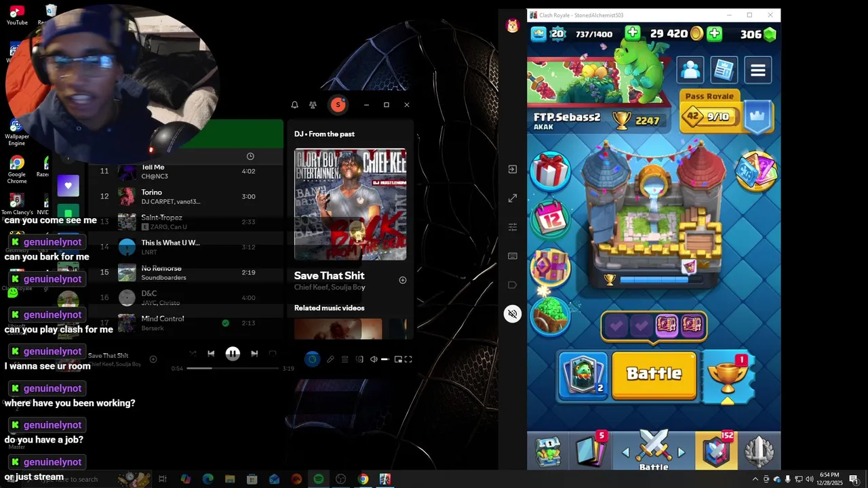
Task: Start a match with the Battle button
Action: tap(654, 374)
